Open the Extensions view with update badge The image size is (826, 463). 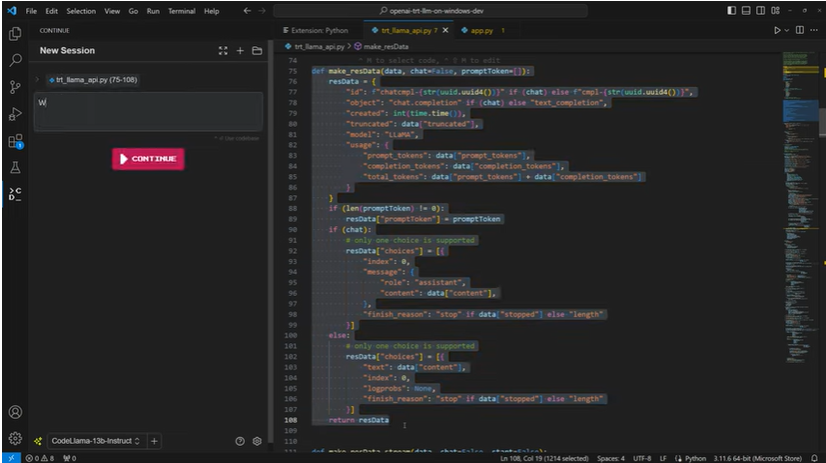(15, 141)
